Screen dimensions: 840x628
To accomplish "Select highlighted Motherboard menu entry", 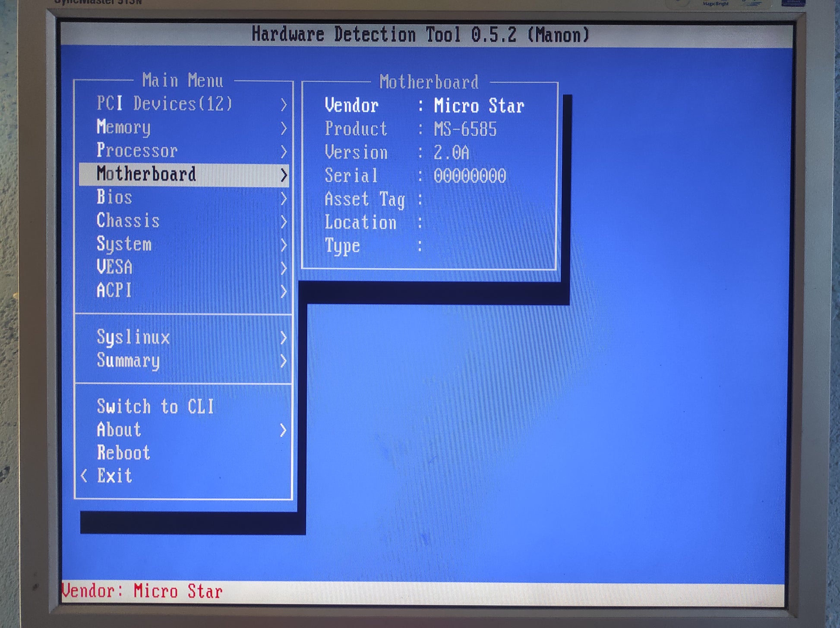I will point(146,174).
